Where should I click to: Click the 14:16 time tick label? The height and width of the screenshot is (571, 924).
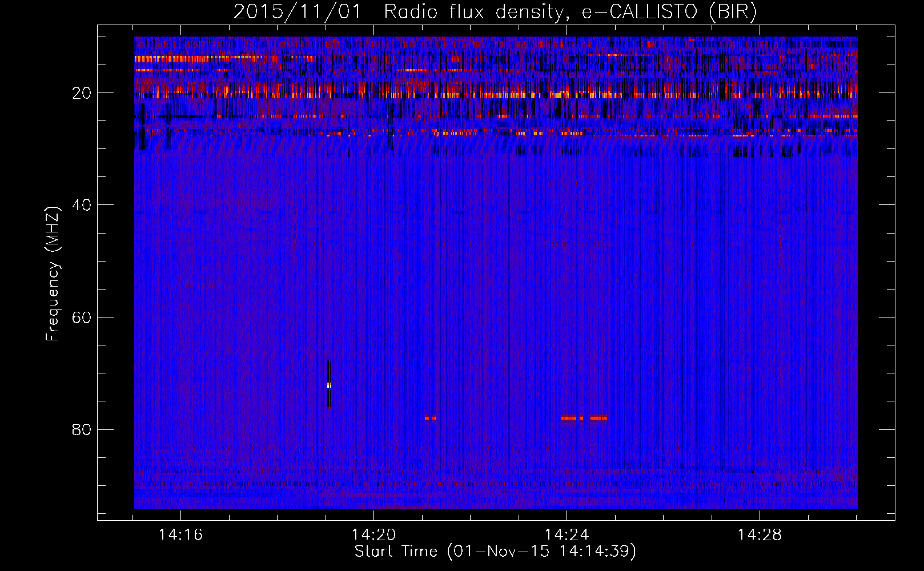click(180, 535)
